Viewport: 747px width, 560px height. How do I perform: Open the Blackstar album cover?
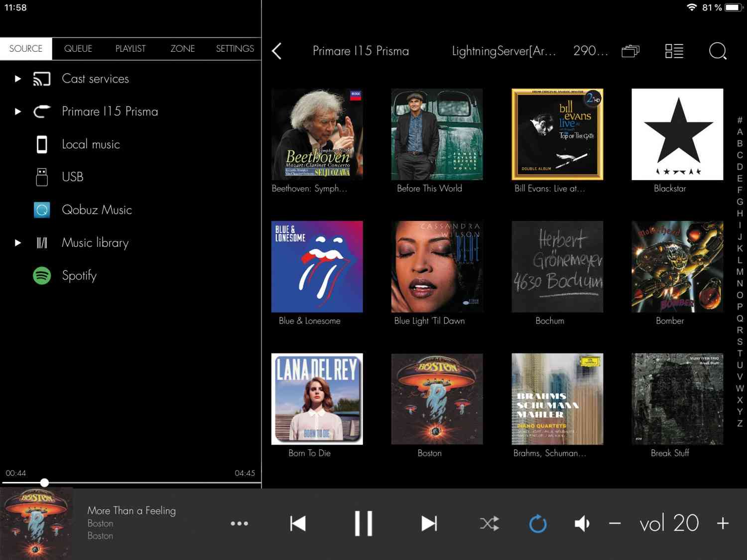point(677,134)
